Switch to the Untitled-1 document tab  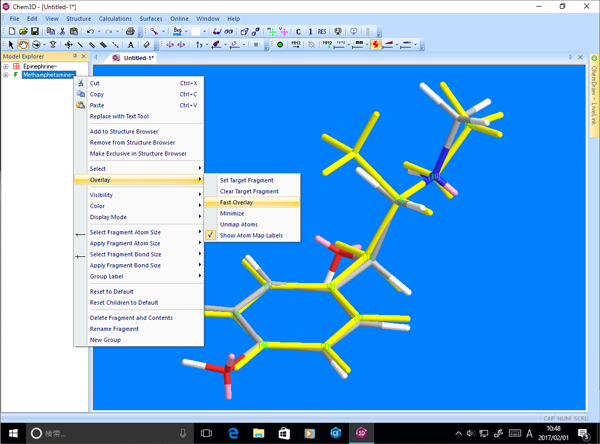pyautogui.click(x=138, y=58)
